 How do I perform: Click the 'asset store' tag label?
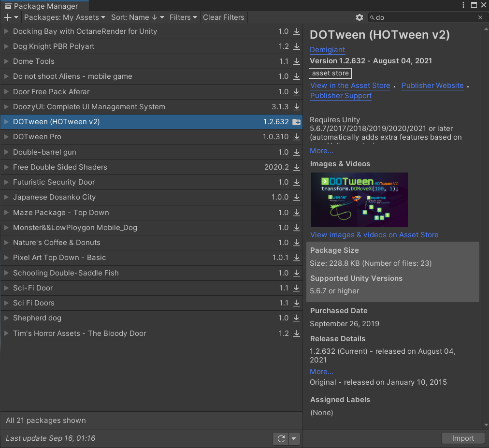click(330, 73)
